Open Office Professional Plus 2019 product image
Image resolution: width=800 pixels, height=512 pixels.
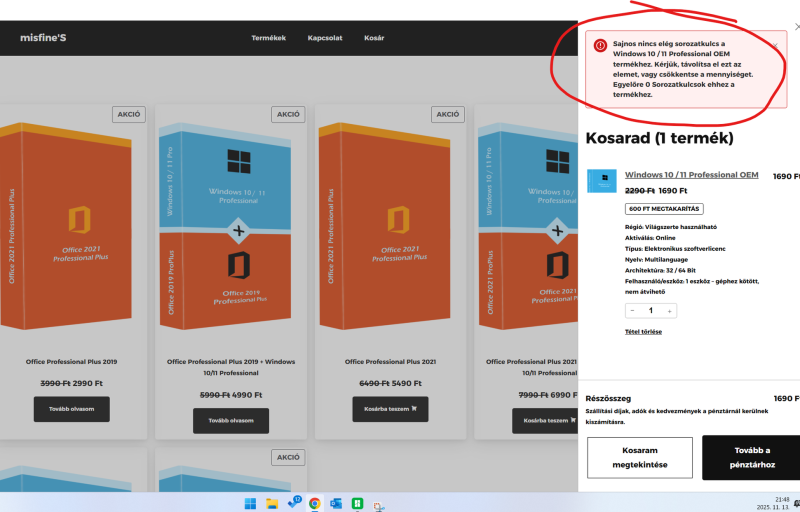(x=66, y=226)
